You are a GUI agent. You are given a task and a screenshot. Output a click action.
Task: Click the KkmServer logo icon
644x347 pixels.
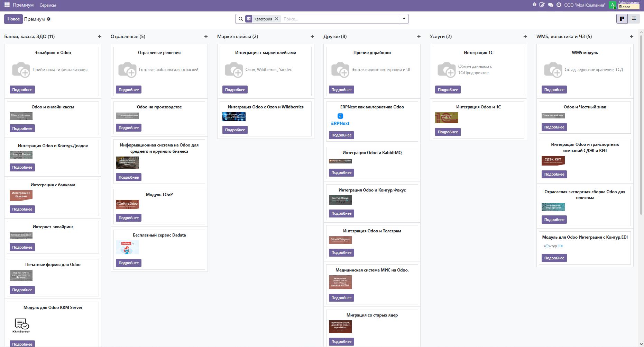coord(21,326)
